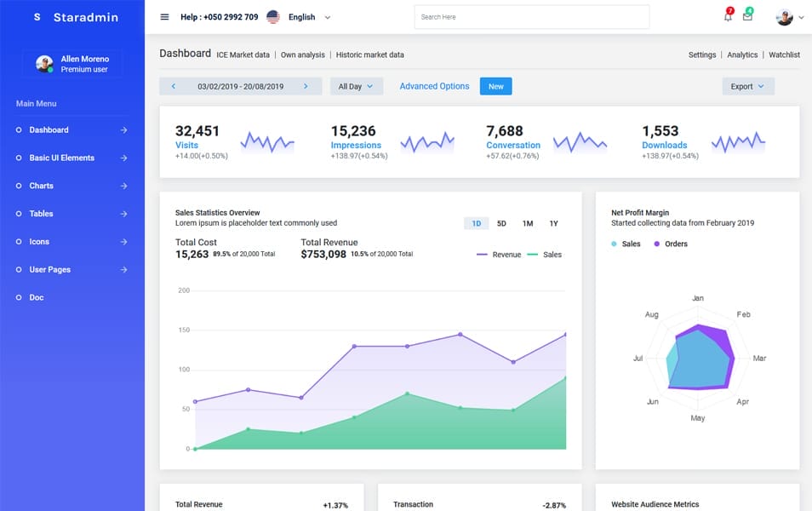Open Historic market data tab
The image size is (812, 511).
click(x=370, y=55)
